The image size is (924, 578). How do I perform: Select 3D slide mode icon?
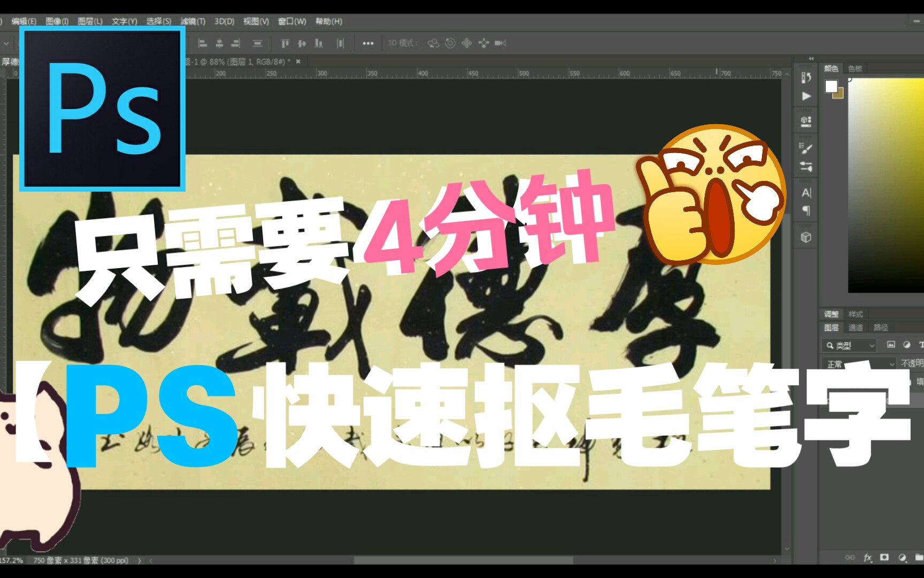tap(484, 43)
